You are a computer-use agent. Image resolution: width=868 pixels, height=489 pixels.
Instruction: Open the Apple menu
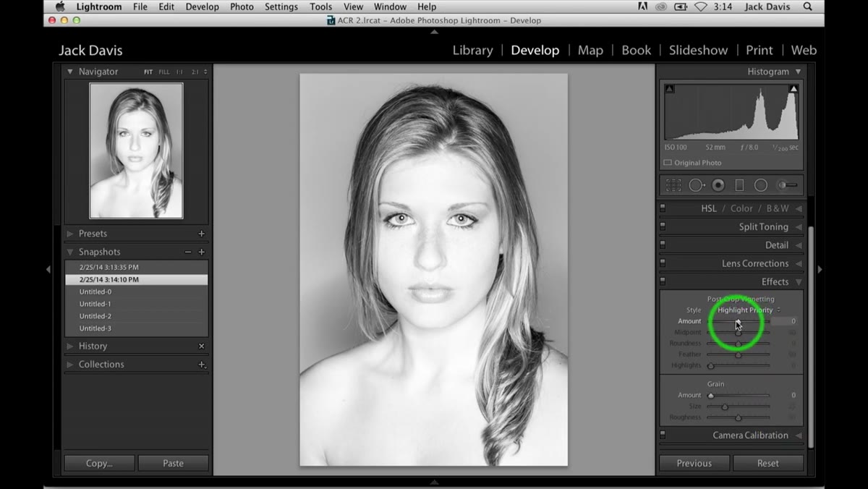coord(60,7)
